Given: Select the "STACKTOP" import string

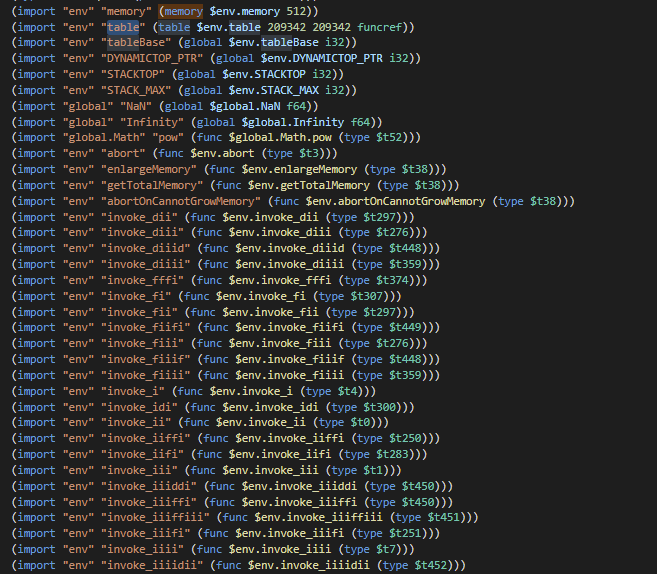Looking at the screenshot, I should pyautogui.click(x=133, y=75).
